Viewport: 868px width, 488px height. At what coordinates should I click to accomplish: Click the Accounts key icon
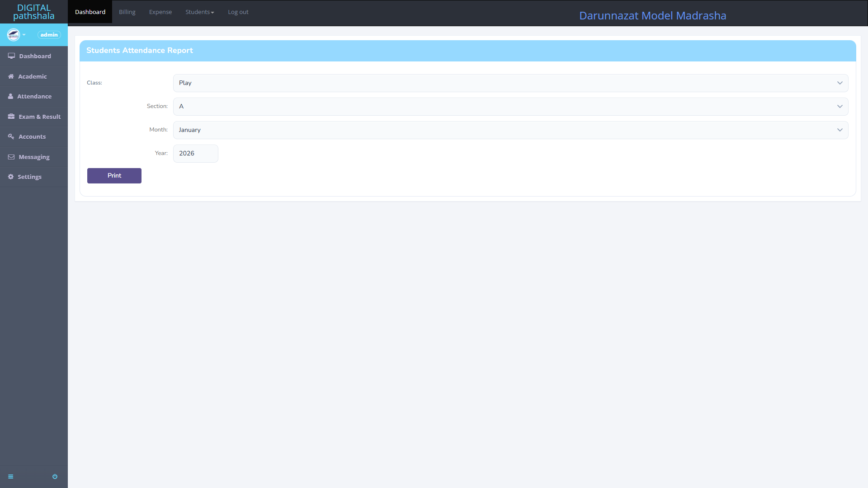[11, 136]
